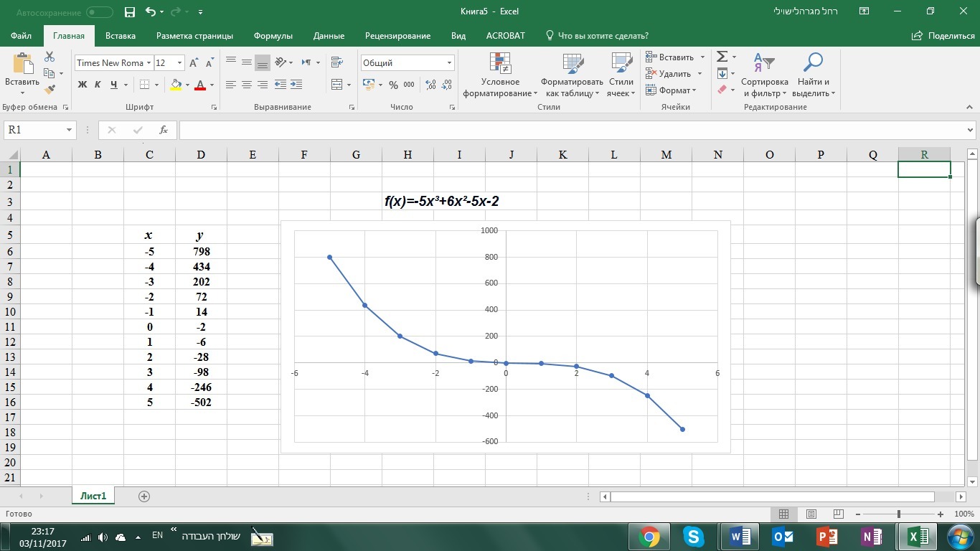The width and height of the screenshot is (980, 551).
Task: Toggle bold formatting (Ж)
Action: pyautogui.click(x=82, y=85)
